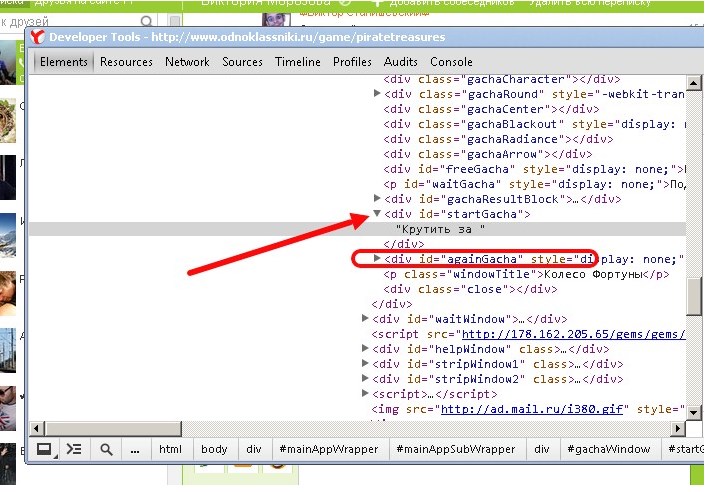Expand the helpWindow div node
This screenshot has height=492, width=705.
click(365, 348)
